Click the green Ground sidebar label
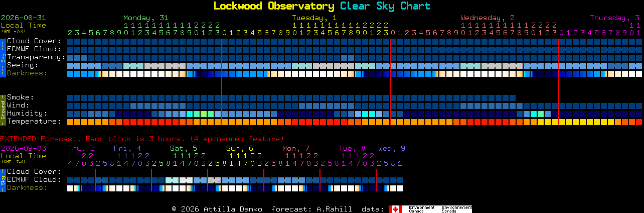Viewport: 644px width, 213px height. (x=3, y=109)
